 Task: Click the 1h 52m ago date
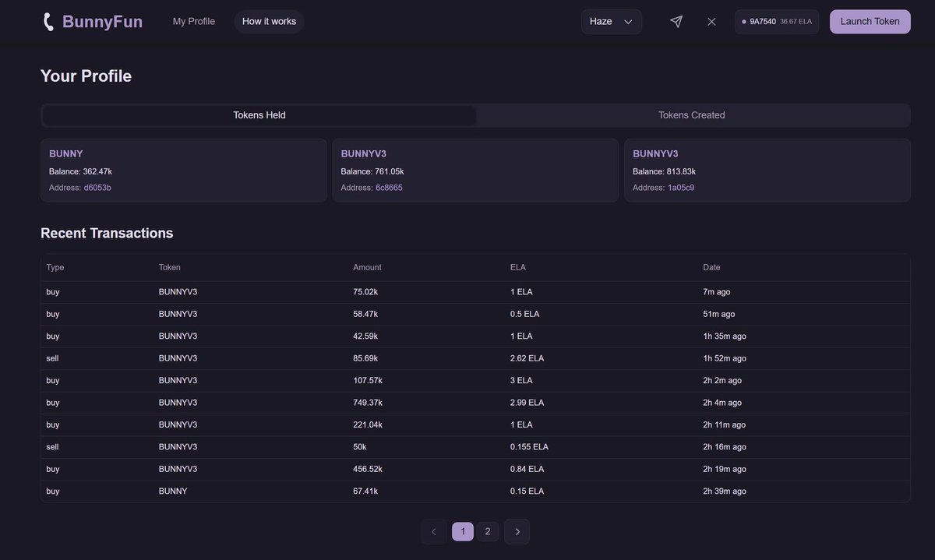pyautogui.click(x=725, y=358)
